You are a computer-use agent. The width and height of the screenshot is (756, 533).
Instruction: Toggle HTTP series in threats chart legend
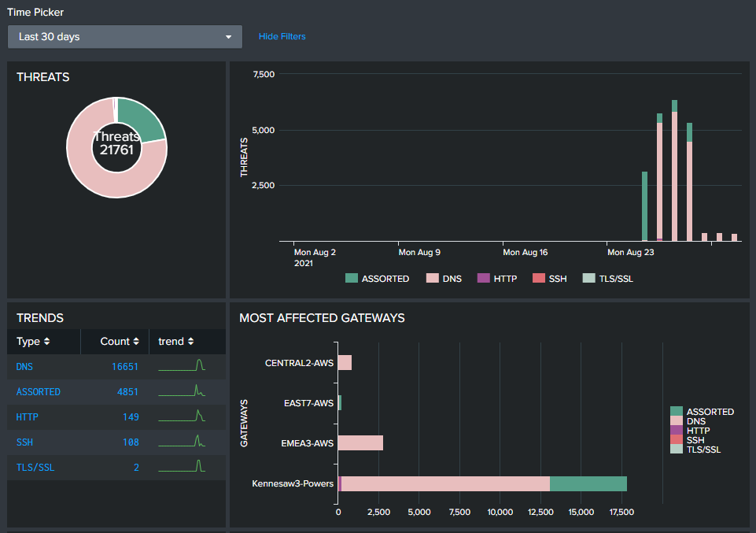497,279
